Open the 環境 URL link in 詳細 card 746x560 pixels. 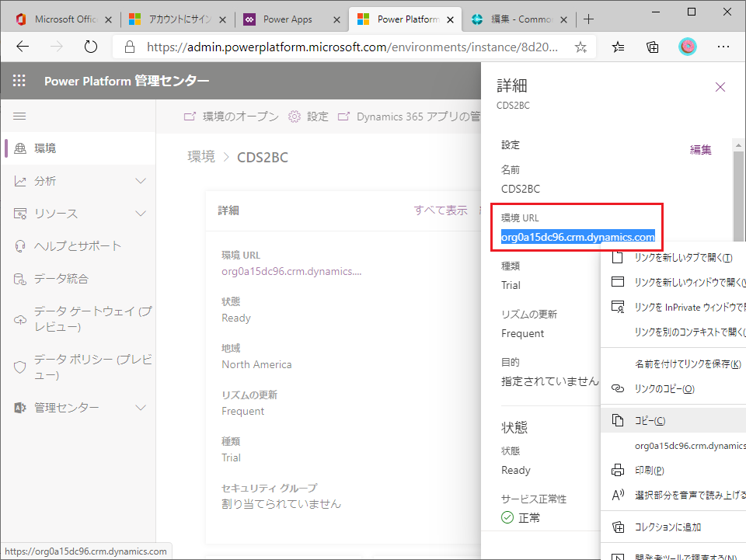[291, 271]
